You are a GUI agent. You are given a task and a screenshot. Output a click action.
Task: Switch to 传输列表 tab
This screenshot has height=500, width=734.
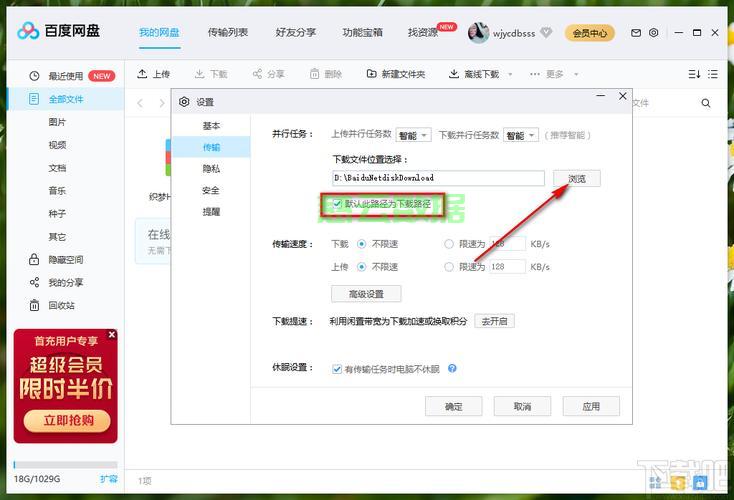click(x=228, y=32)
